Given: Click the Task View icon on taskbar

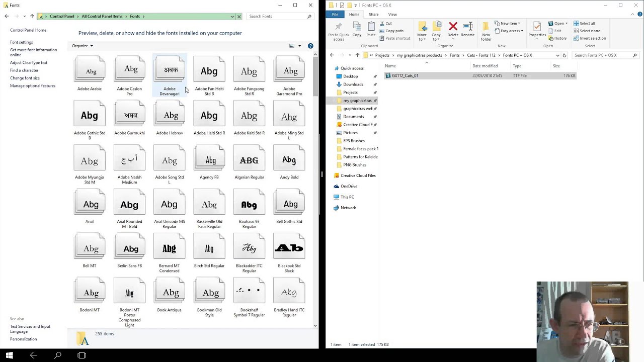Looking at the screenshot, I should pos(82,355).
